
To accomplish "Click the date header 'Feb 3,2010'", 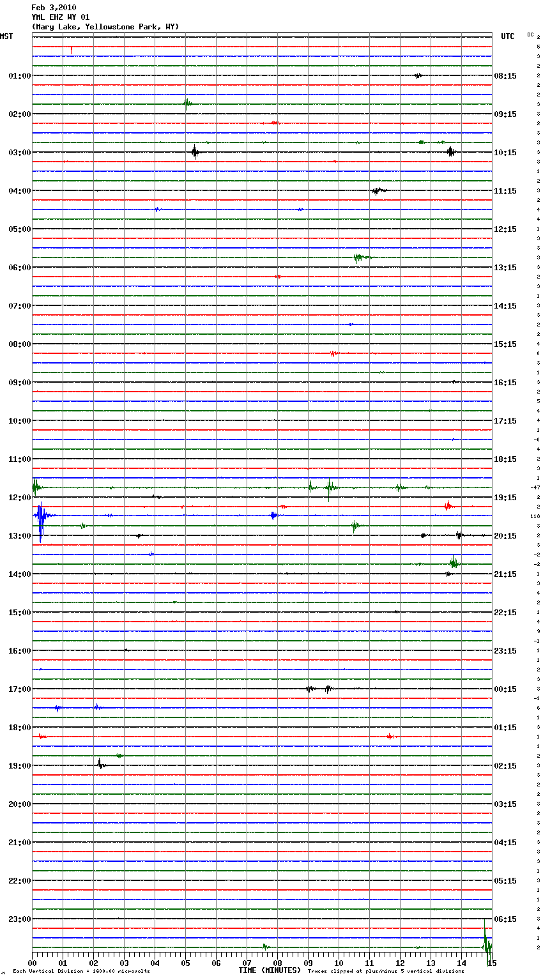I will (x=54, y=8).
